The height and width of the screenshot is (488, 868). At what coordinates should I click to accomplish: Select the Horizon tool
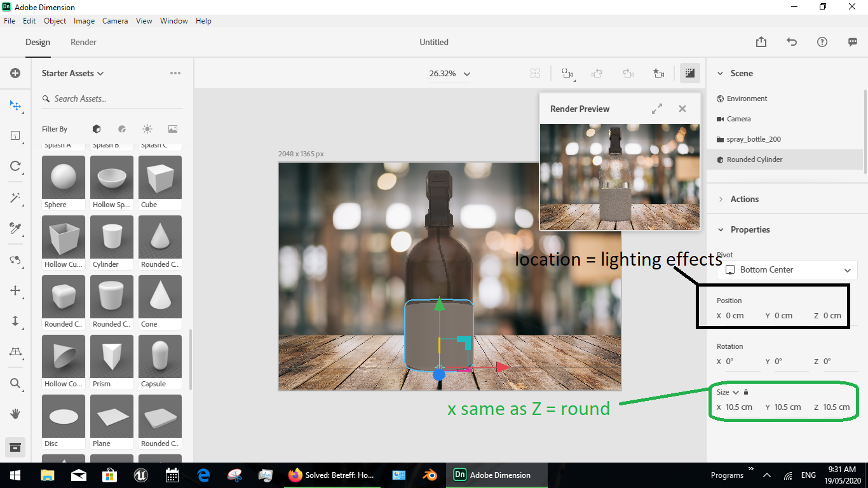(15, 352)
